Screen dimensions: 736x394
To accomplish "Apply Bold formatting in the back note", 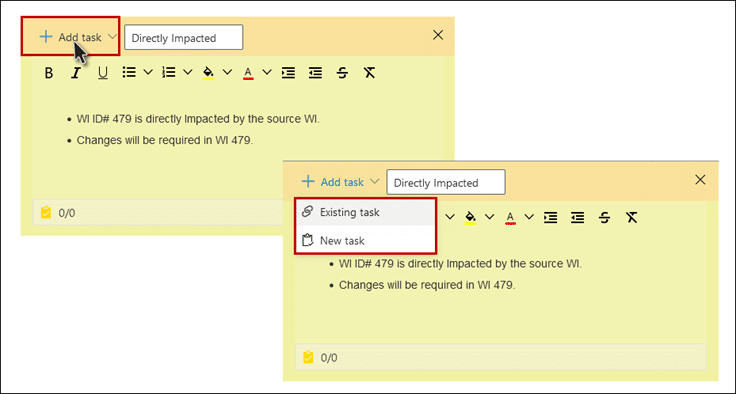I will point(48,73).
